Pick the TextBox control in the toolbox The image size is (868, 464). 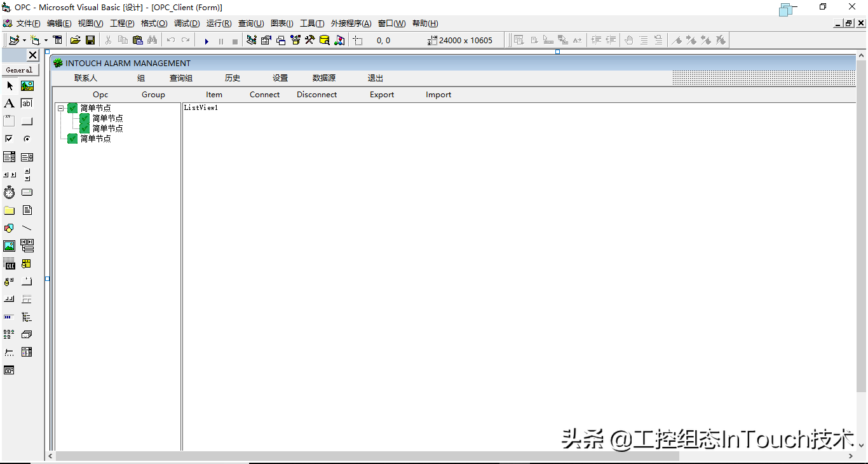27,104
